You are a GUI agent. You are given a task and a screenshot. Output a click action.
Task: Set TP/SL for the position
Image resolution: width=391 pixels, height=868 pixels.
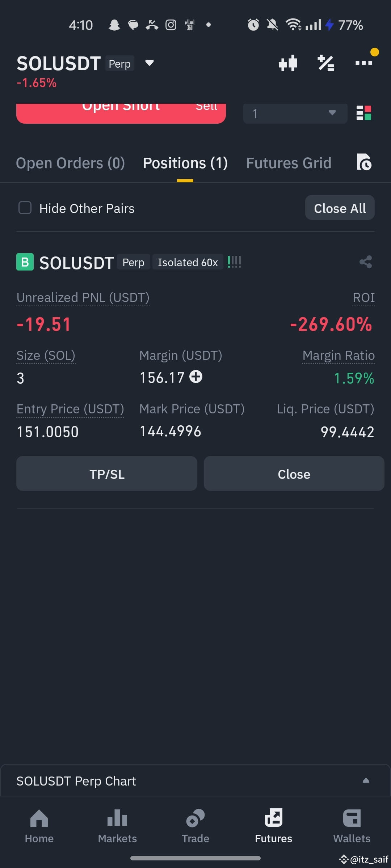[106, 473]
